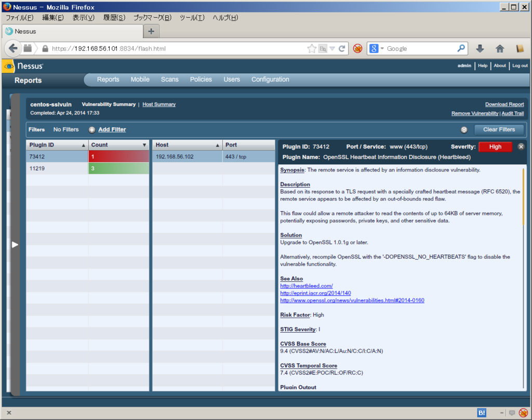Viewport: 532px width, 420px height.
Task: Open the address bar history dropdown arrow
Action: coord(332,49)
